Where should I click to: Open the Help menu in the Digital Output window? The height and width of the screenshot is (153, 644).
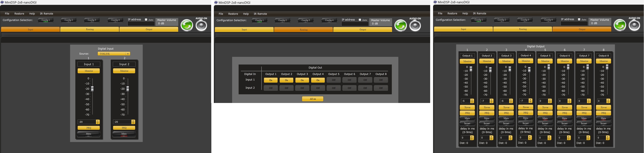pyautogui.click(x=465, y=13)
